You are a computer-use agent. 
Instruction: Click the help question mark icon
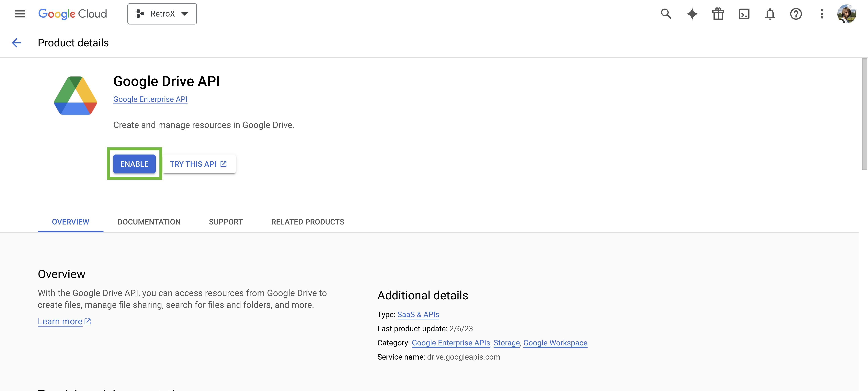tap(796, 14)
